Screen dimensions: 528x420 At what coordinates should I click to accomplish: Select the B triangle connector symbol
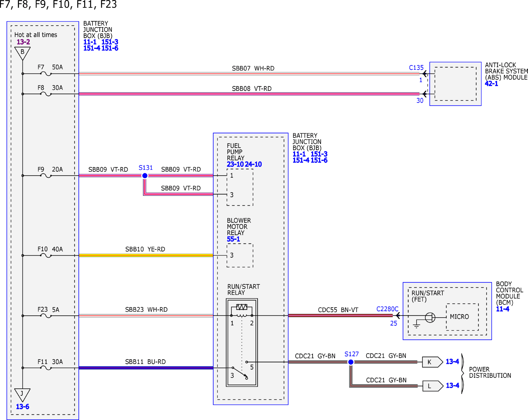22,53
